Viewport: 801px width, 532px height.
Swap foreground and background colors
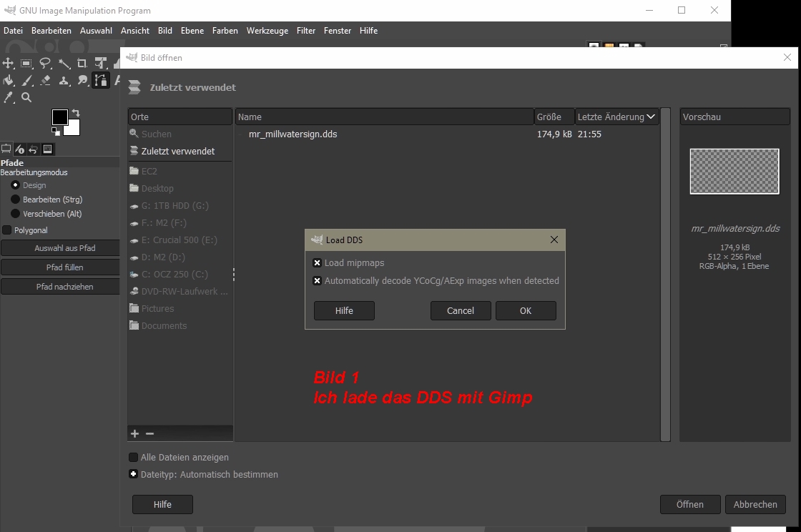(x=76, y=113)
